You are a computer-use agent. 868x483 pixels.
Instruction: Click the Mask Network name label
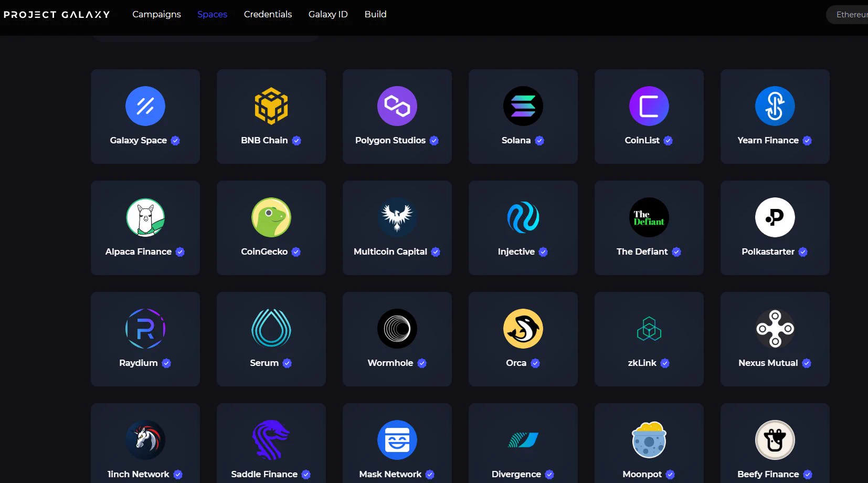point(390,474)
